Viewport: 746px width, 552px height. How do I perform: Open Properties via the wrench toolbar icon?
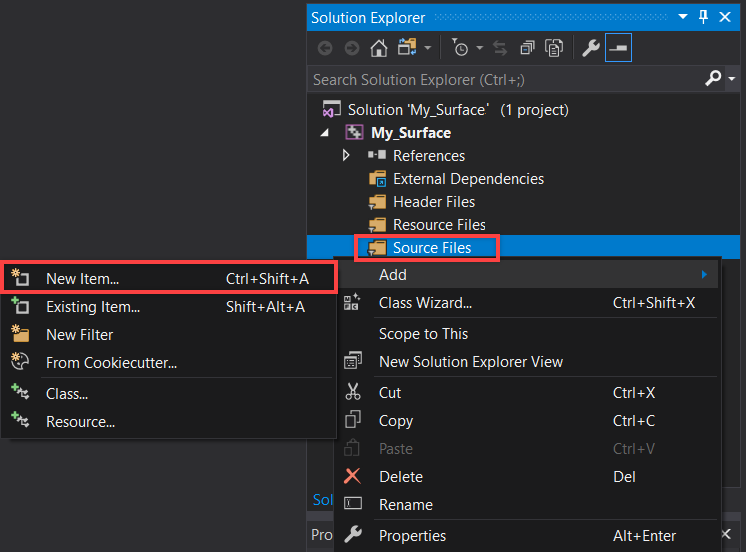coord(590,48)
